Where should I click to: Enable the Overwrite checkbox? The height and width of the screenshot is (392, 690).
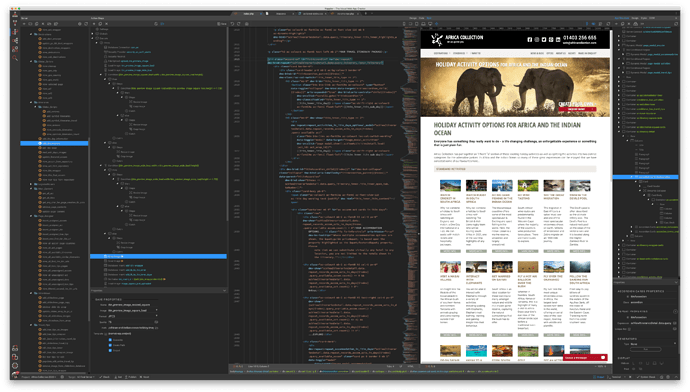[x=110, y=340]
